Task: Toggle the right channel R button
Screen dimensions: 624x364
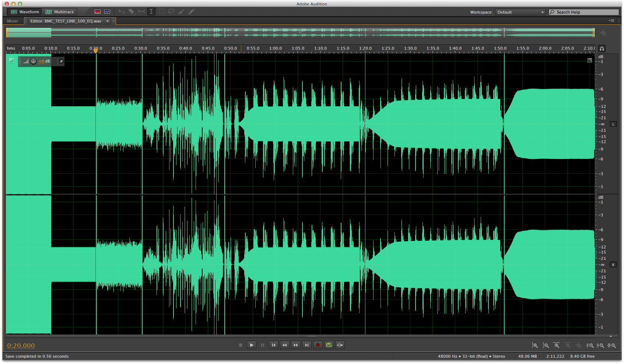Action: pos(613,265)
